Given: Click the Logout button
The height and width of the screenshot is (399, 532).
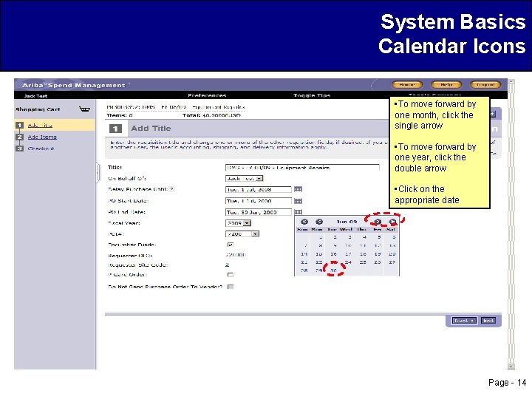Looking at the screenshot, I should 485,84.
